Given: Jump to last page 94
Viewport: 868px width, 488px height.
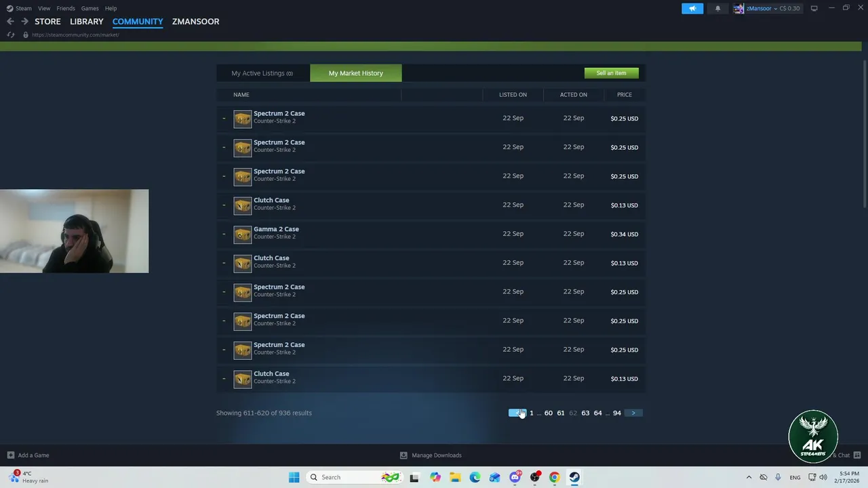Looking at the screenshot, I should click(617, 413).
